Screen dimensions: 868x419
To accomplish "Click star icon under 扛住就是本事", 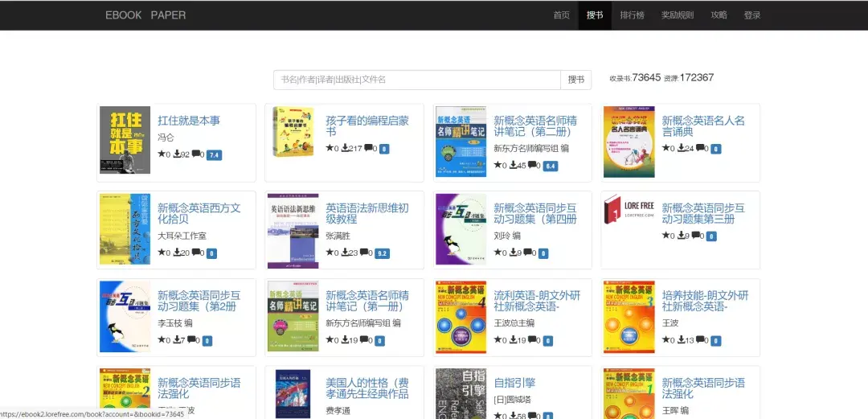I will click(x=161, y=154).
